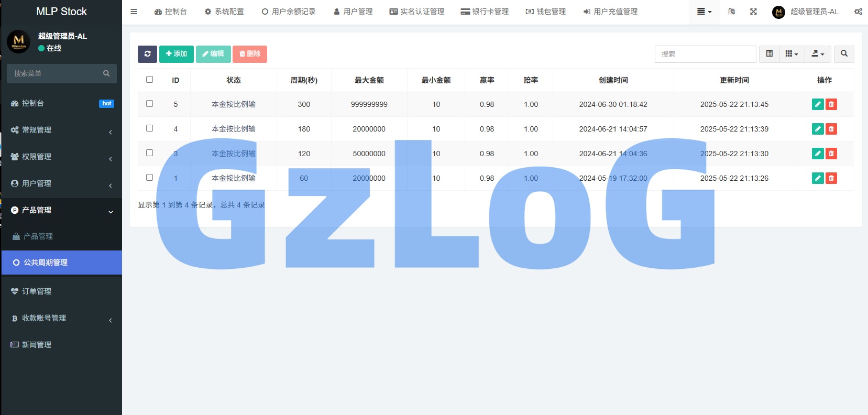Select the checkbox for row ID 3

click(x=149, y=153)
